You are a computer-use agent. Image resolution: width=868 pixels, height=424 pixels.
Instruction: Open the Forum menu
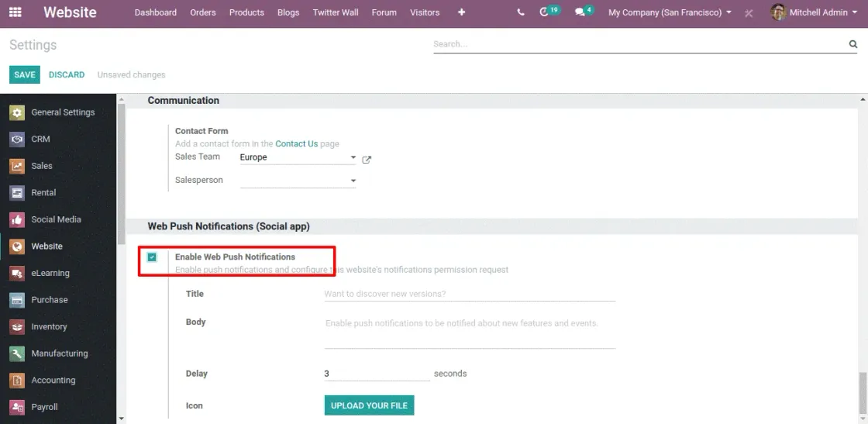(384, 12)
